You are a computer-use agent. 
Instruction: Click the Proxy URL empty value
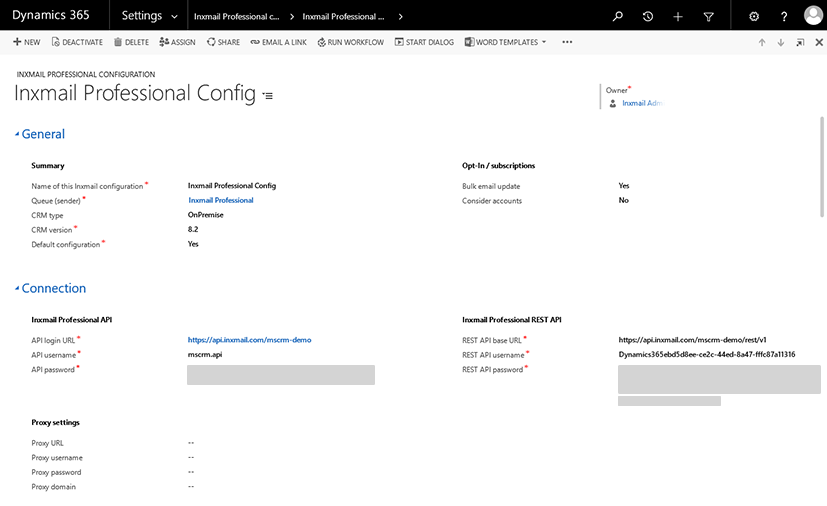[191, 443]
